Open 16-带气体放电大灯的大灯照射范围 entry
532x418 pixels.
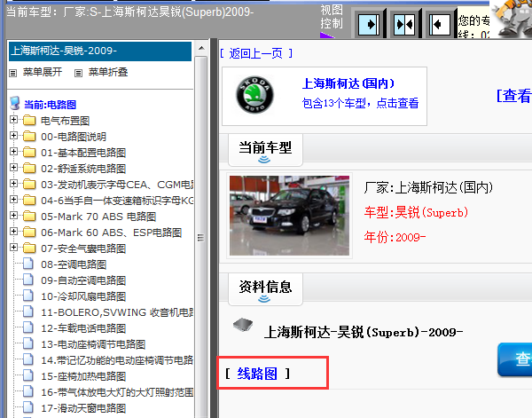tap(117, 392)
